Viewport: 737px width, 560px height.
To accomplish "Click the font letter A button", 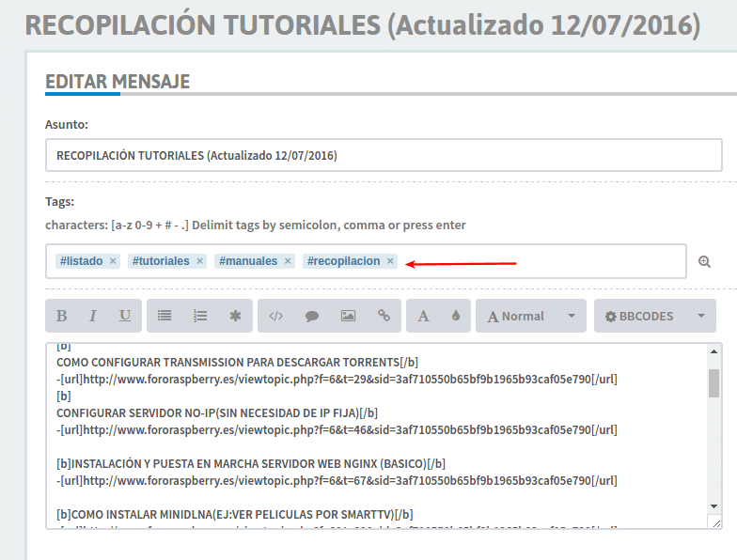I will click(423, 317).
